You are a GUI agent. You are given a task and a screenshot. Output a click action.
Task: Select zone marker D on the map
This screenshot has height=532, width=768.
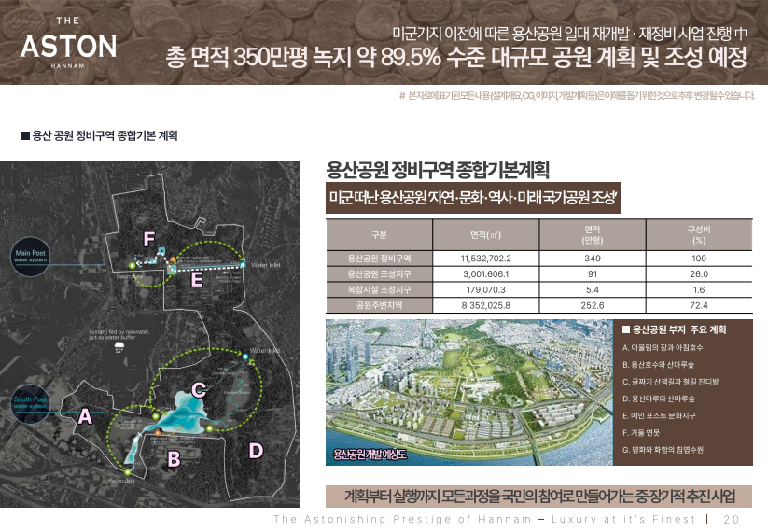pyautogui.click(x=256, y=451)
